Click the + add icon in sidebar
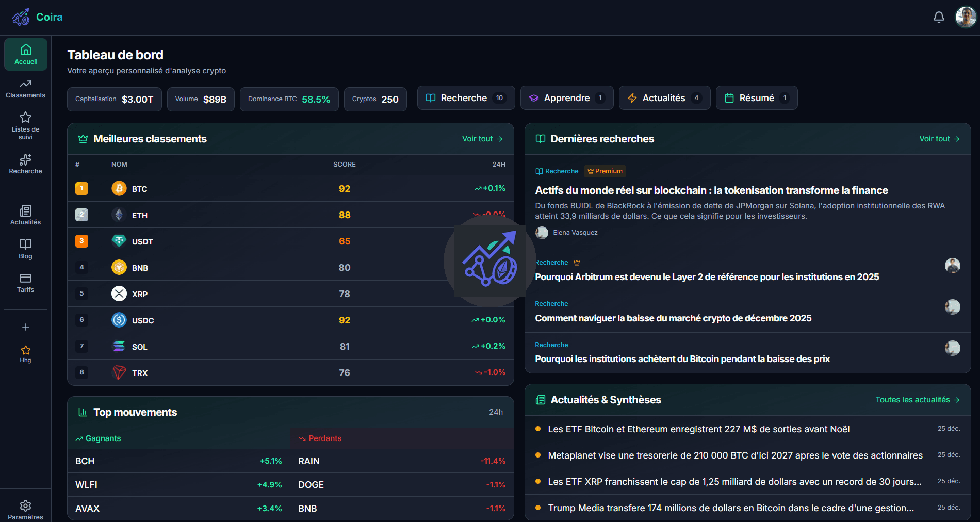 [x=25, y=327]
